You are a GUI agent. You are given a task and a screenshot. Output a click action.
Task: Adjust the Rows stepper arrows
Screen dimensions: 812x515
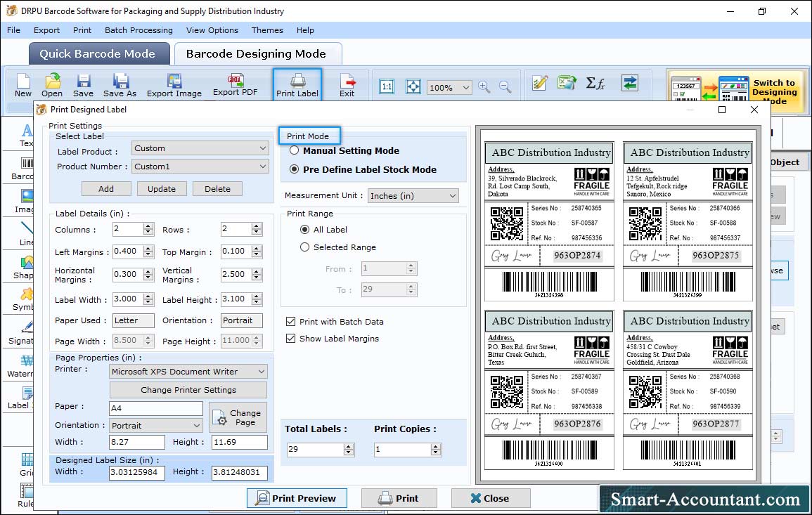[257, 229]
